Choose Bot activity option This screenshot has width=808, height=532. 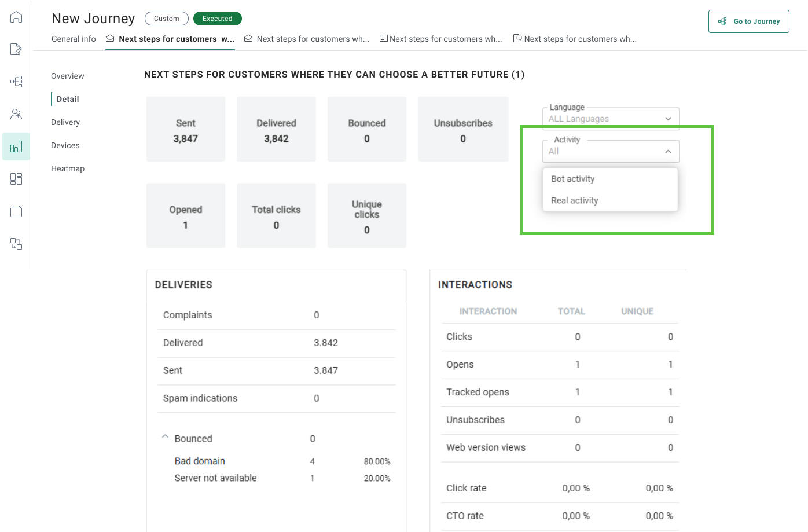pyautogui.click(x=573, y=179)
